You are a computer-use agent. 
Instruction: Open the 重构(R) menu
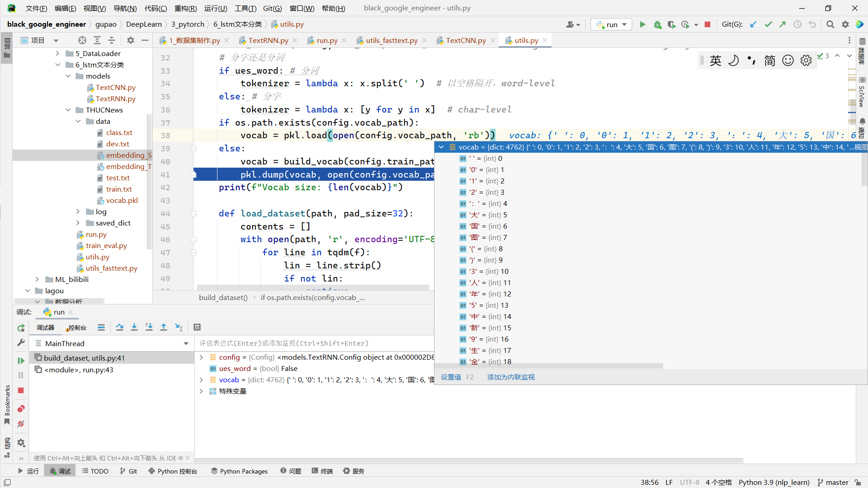coord(185,8)
